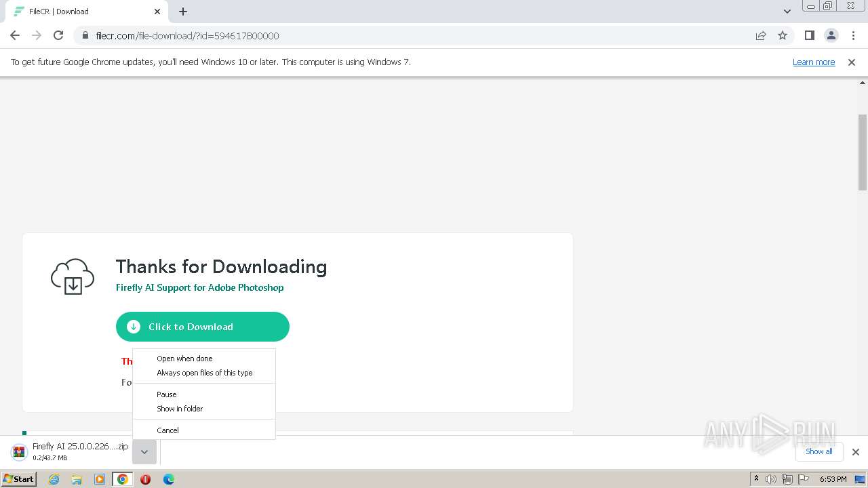This screenshot has width=868, height=488.
Task: Launch Internet Explorer from the taskbar
Action: 54,479
